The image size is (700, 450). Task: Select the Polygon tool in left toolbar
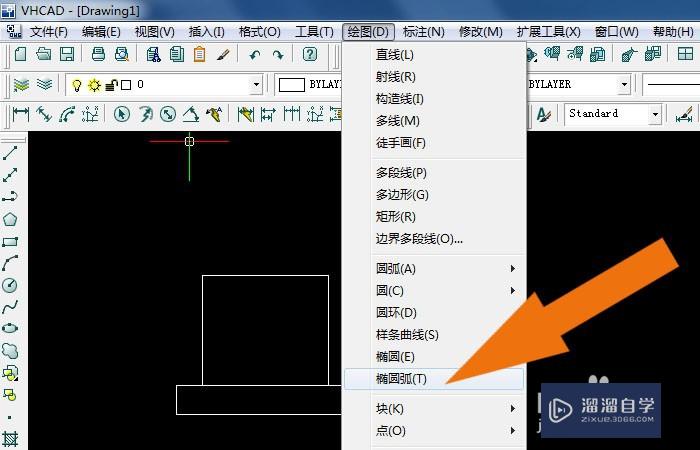[10, 219]
